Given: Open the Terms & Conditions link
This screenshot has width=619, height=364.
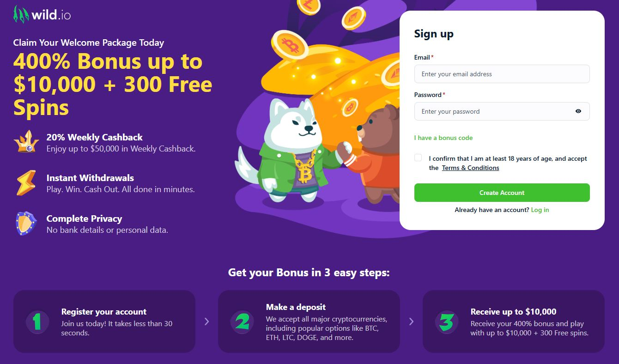Looking at the screenshot, I should tap(470, 168).
